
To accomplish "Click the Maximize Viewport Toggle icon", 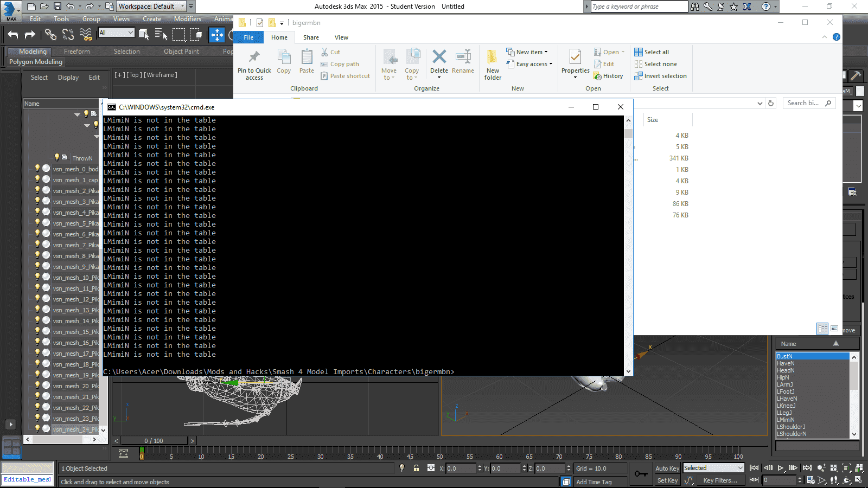I will pyautogui.click(x=859, y=480).
